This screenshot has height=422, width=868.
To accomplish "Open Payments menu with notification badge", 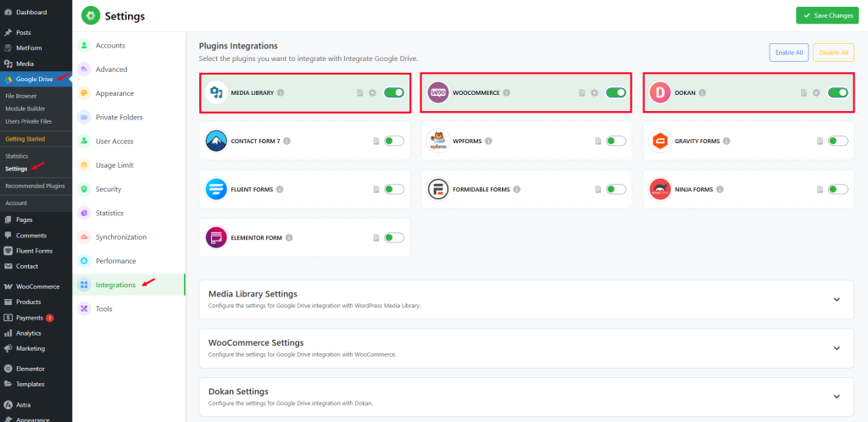I will pyautogui.click(x=36, y=318).
